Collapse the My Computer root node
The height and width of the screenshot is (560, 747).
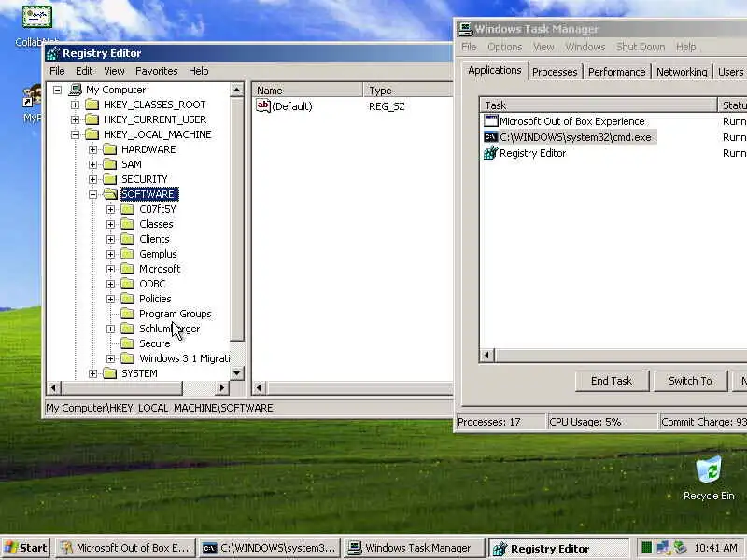pos(58,90)
